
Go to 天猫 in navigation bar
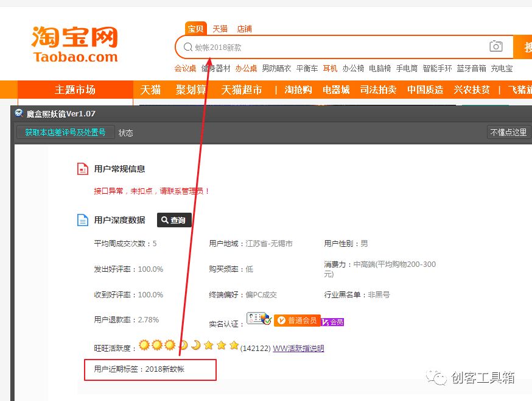(150, 90)
